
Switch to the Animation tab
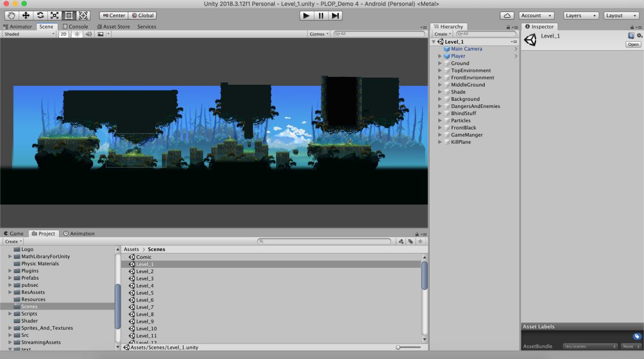click(79, 234)
